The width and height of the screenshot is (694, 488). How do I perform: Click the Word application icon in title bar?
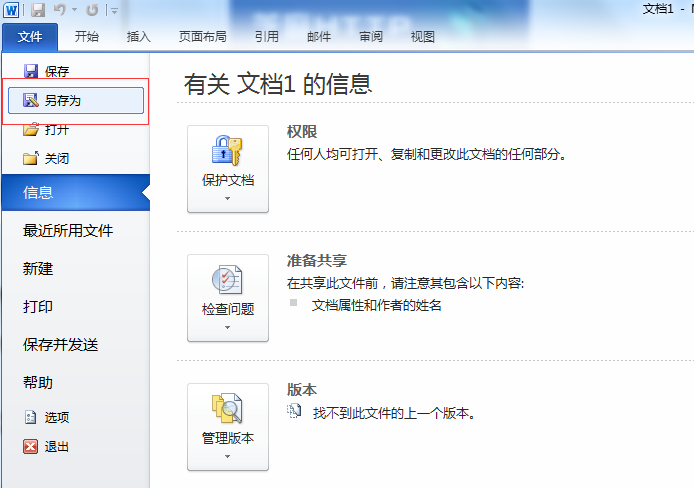[11, 10]
